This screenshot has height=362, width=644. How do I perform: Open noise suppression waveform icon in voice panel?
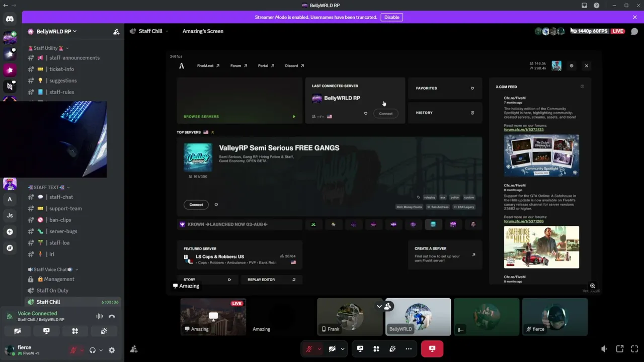[x=100, y=316]
